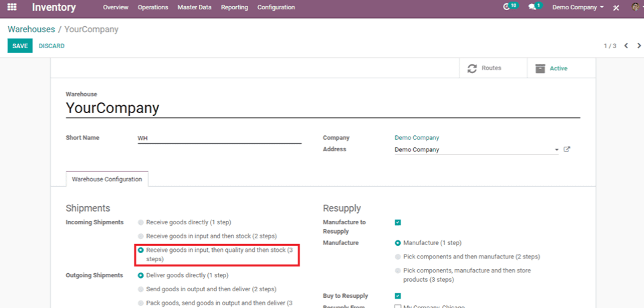Click the Short Name input field
644x308 pixels.
pyautogui.click(x=219, y=138)
